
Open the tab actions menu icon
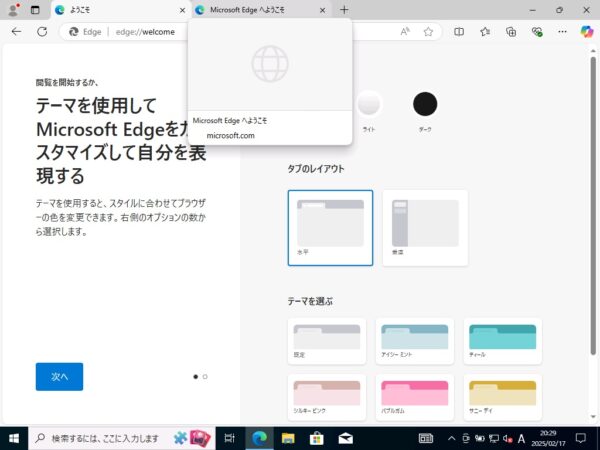pos(35,10)
